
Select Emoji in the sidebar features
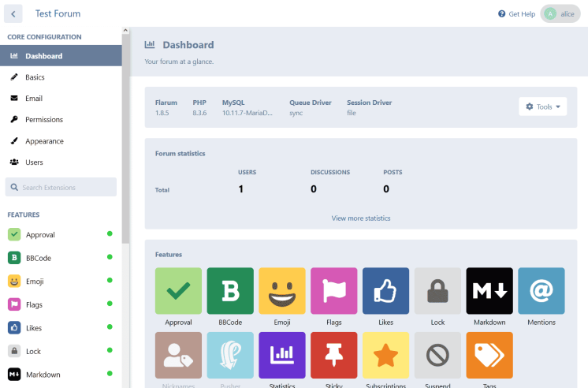[61, 281]
